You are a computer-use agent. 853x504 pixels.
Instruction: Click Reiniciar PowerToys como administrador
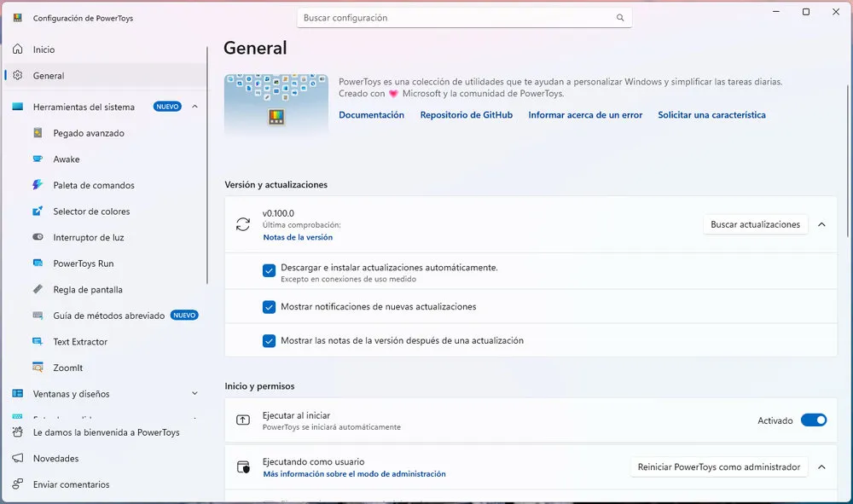coord(718,467)
